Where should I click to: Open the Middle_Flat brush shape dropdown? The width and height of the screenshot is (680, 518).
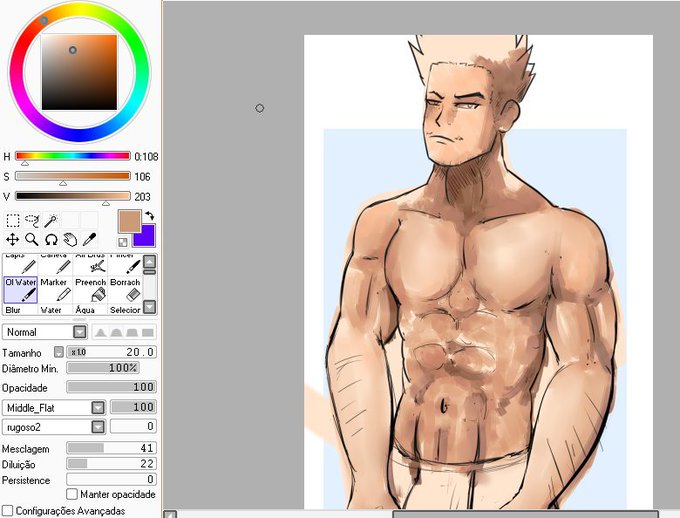[98, 408]
